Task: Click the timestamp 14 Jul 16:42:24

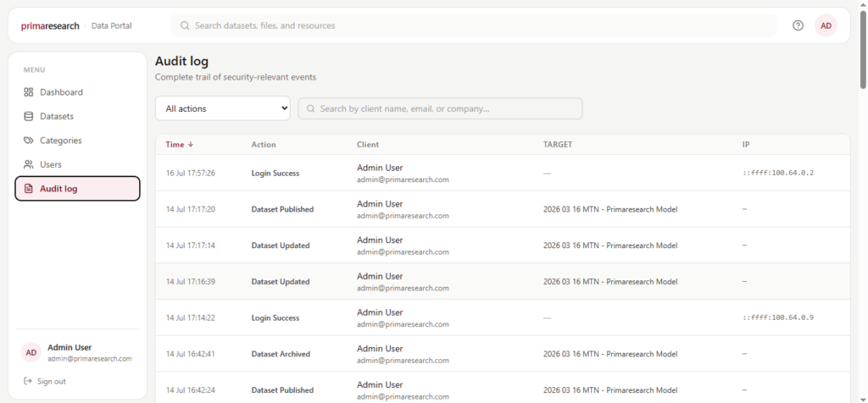Action: click(x=191, y=389)
